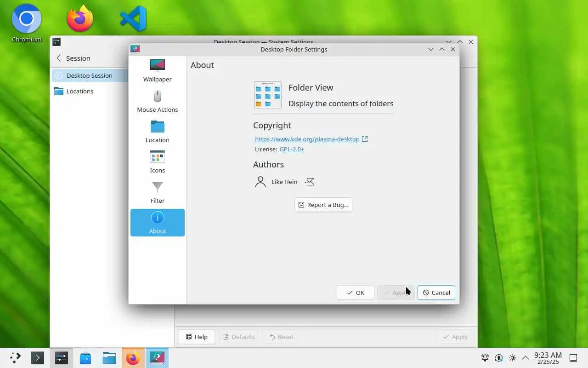Open Dolphin file manager from taskbar
This screenshot has height=368, width=588.
coord(109,358)
